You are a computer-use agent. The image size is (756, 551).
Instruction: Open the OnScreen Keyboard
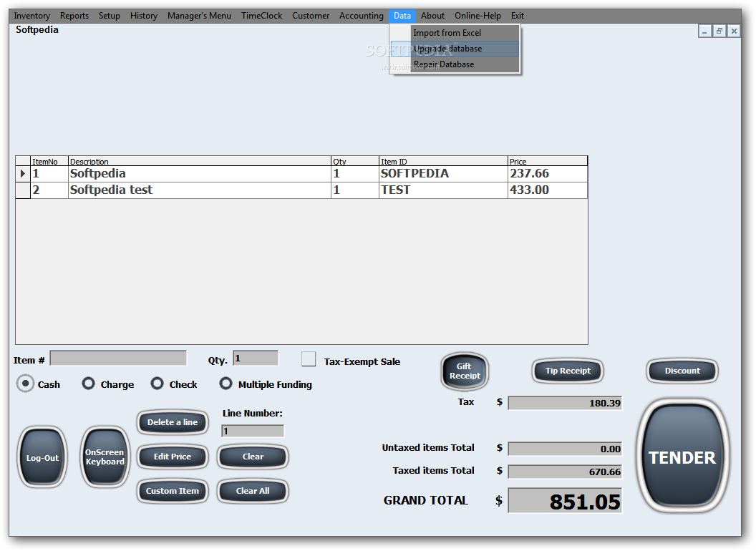[105, 457]
